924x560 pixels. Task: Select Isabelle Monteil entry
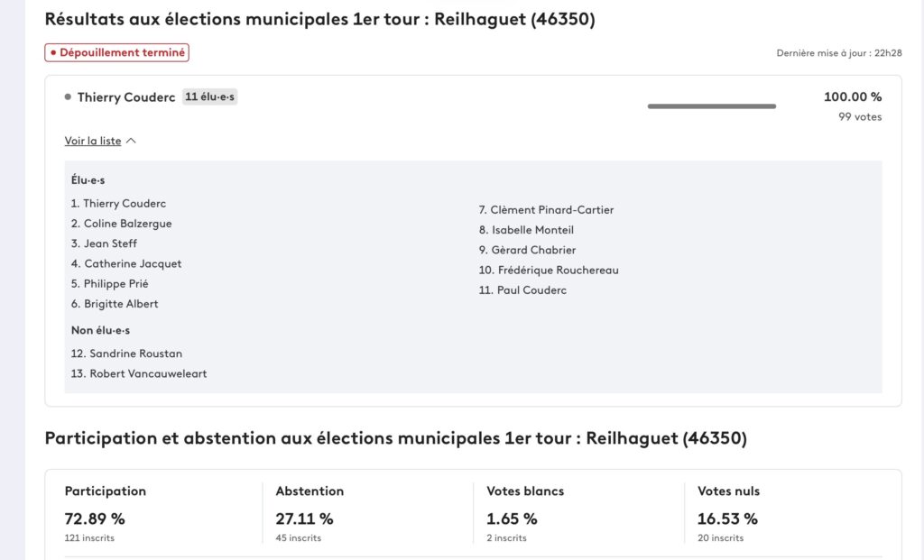(531, 230)
